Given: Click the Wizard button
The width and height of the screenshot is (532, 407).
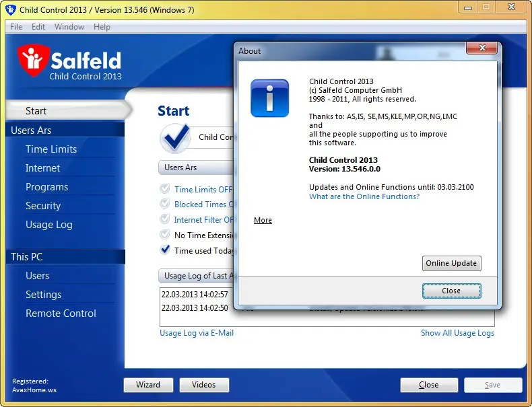Looking at the screenshot, I should pyautogui.click(x=148, y=385).
